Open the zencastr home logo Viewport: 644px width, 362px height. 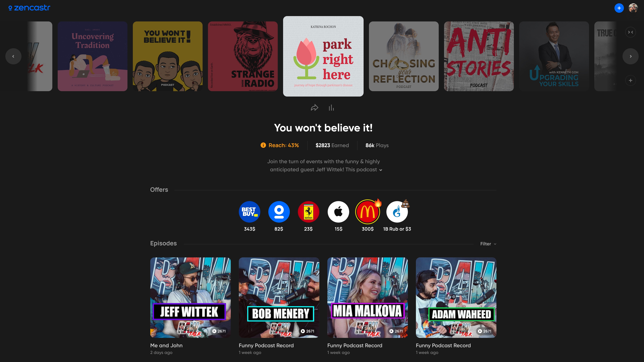(x=30, y=8)
